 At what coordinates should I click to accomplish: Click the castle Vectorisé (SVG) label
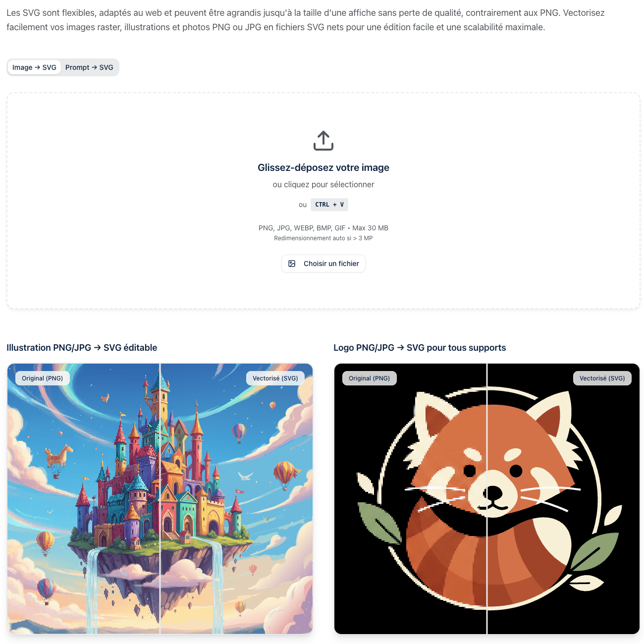point(275,378)
